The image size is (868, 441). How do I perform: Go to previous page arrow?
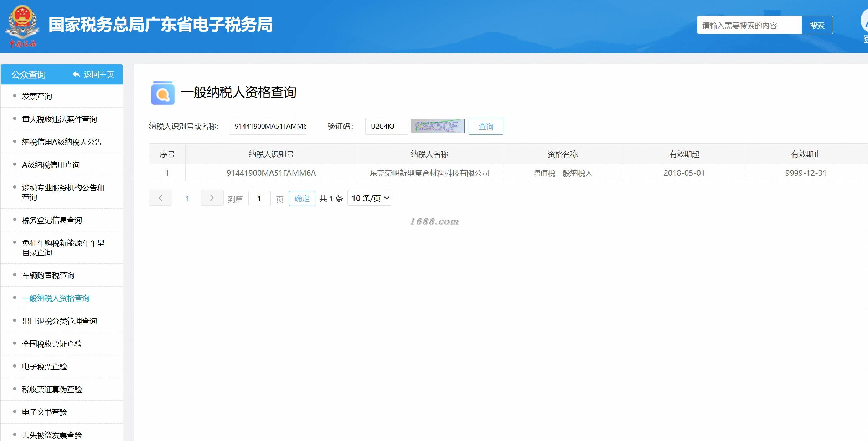[x=160, y=198]
